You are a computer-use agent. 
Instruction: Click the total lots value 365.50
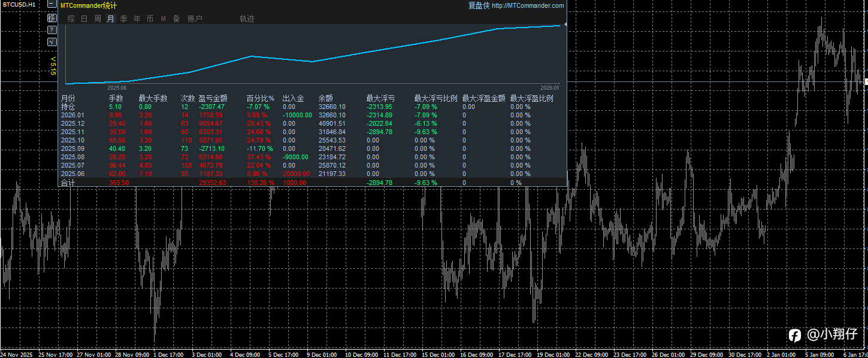point(119,183)
